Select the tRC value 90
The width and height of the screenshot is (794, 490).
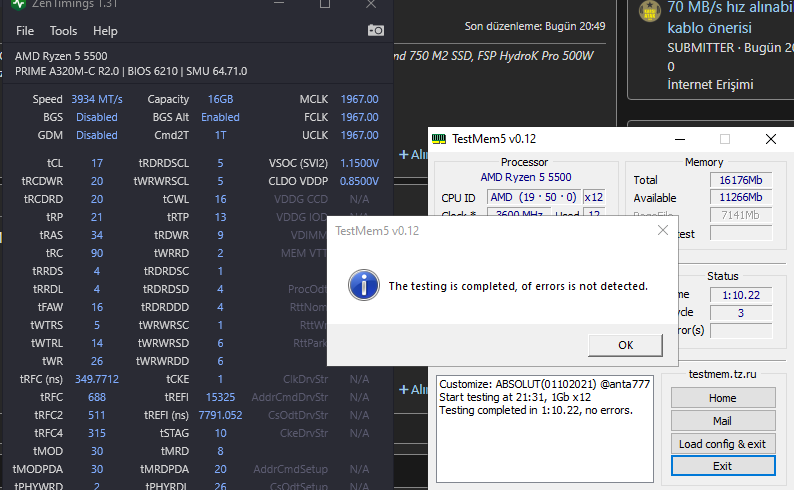(x=97, y=253)
